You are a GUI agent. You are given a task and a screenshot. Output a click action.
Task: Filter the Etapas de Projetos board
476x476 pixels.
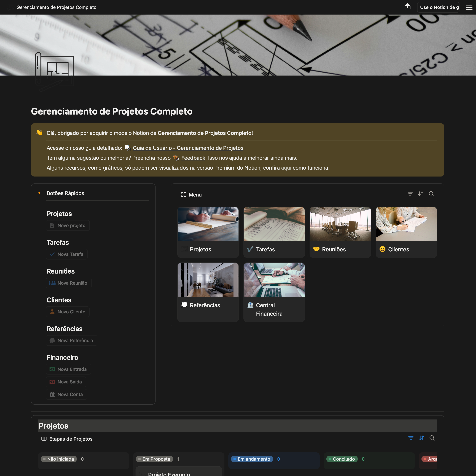coord(411,438)
